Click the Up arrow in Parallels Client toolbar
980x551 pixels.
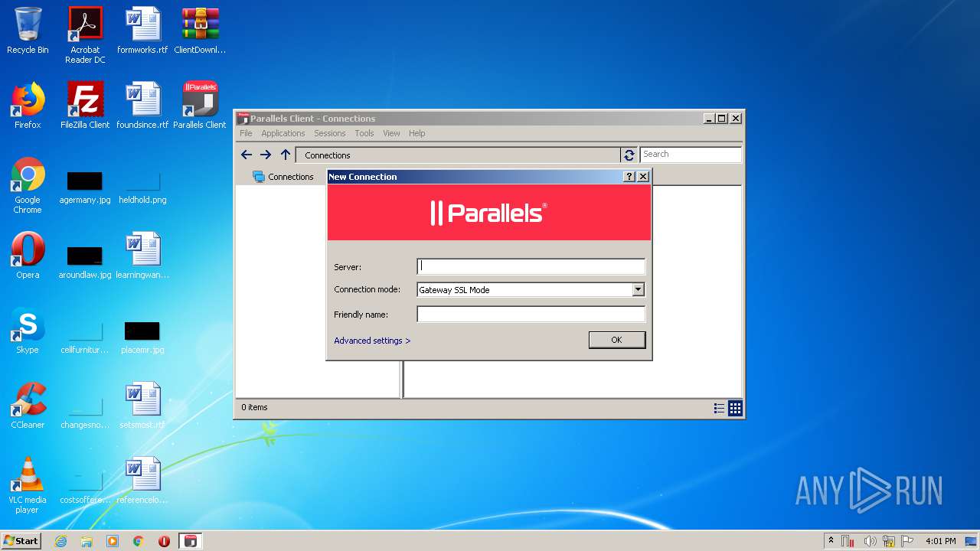click(x=286, y=155)
